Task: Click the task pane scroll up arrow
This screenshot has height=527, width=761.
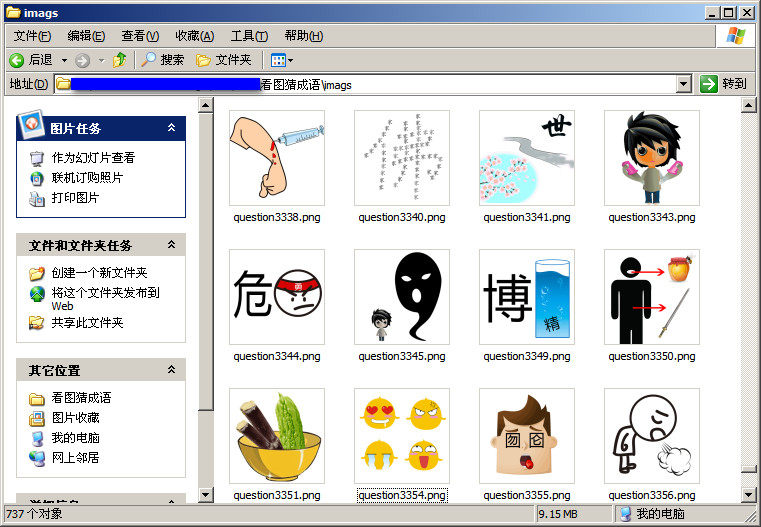Action: [206, 105]
